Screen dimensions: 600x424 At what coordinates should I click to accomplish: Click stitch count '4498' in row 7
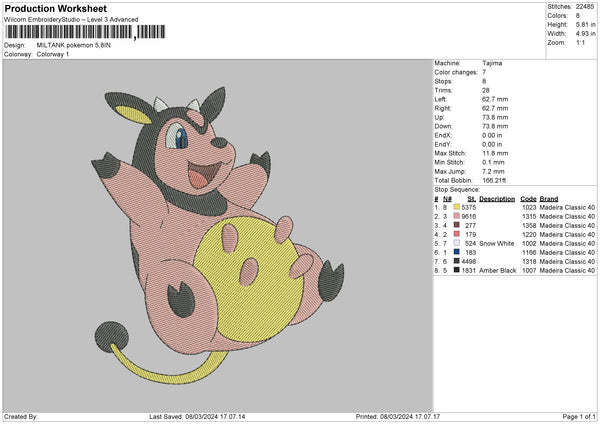click(469, 261)
